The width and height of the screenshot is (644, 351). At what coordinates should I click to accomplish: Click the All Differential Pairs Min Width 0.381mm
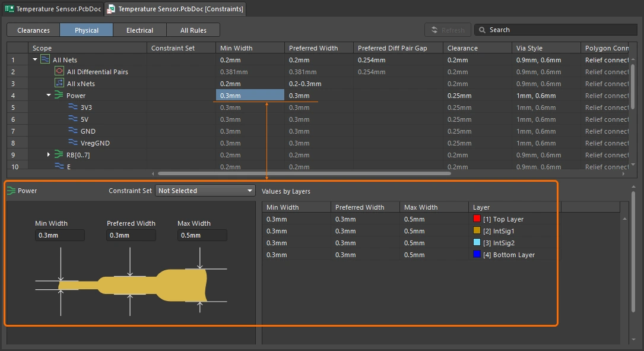pos(250,71)
